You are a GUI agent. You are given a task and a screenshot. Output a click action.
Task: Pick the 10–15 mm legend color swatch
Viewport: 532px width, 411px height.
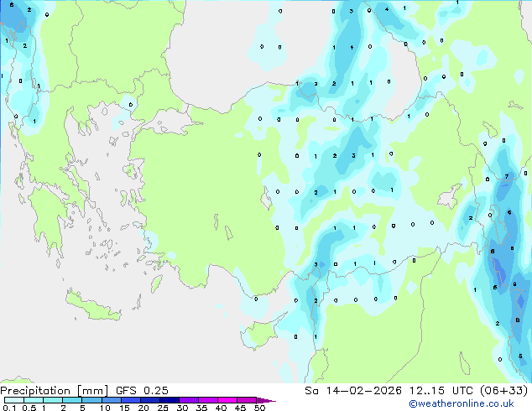[111, 400]
